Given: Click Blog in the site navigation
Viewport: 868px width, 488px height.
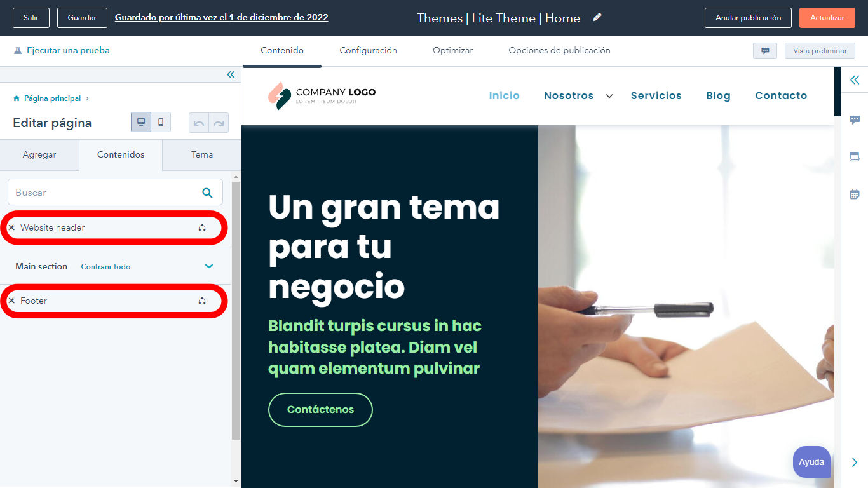Looking at the screenshot, I should coord(718,96).
